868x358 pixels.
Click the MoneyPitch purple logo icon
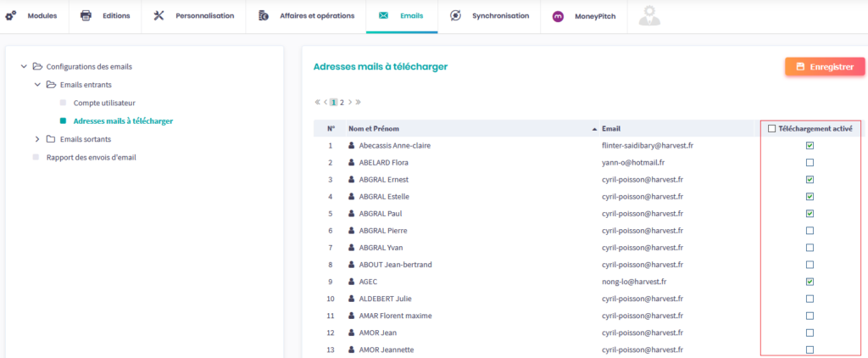(558, 16)
